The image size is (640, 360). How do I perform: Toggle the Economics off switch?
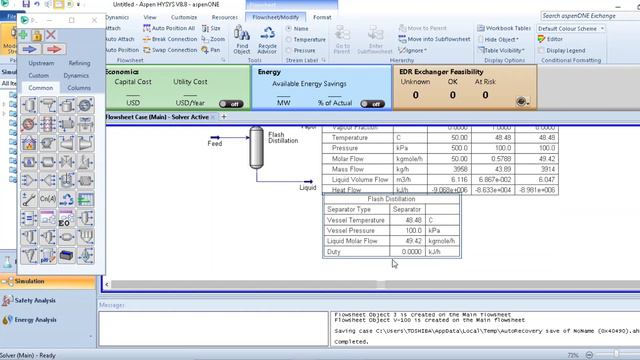[231, 104]
